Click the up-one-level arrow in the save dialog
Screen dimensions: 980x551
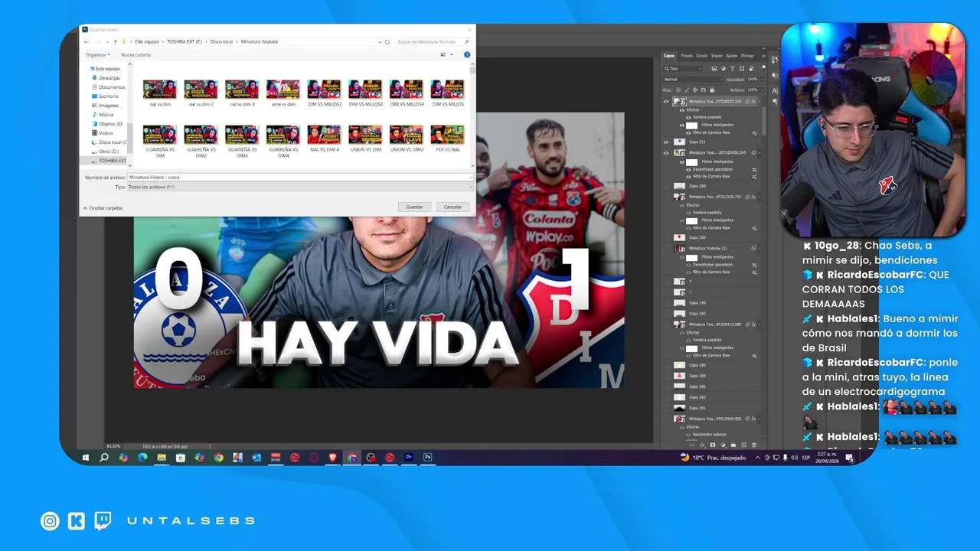coord(115,42)
